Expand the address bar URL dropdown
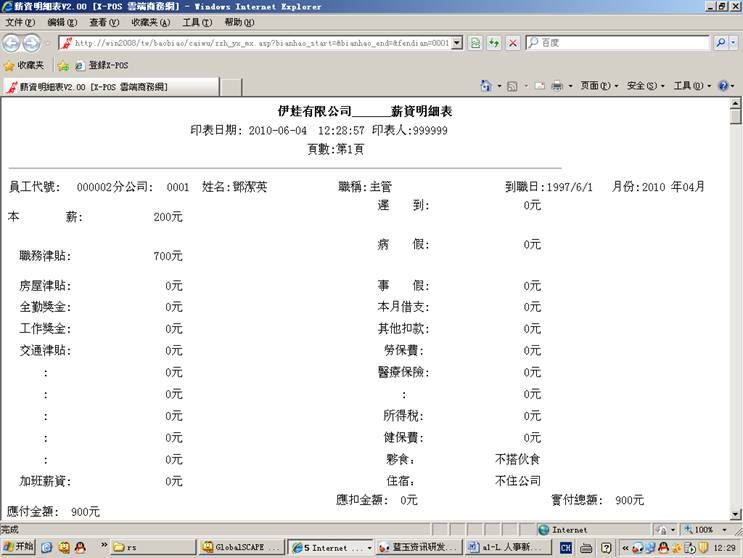743x558 pixels. pyautogui.click(x=457, y=43)
